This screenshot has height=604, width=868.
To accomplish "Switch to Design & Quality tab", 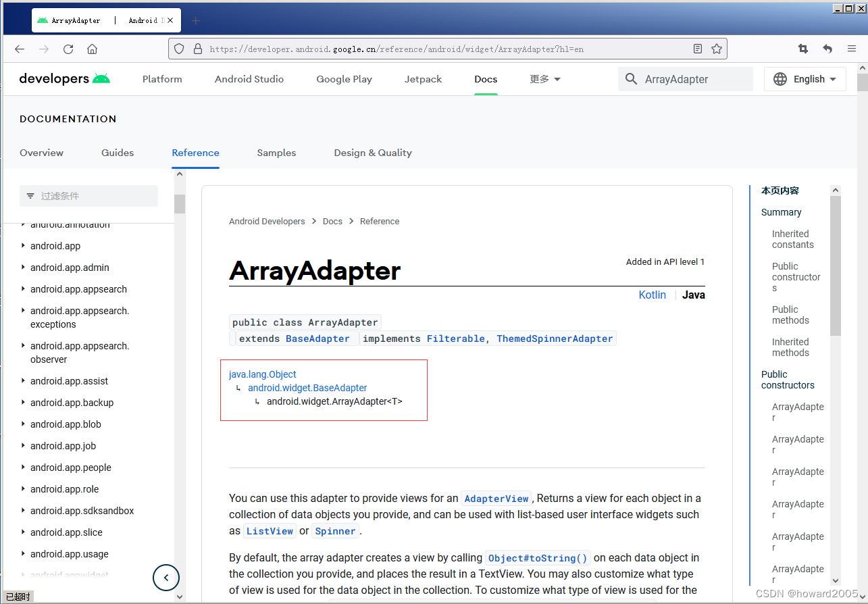I will click(373, 153).
